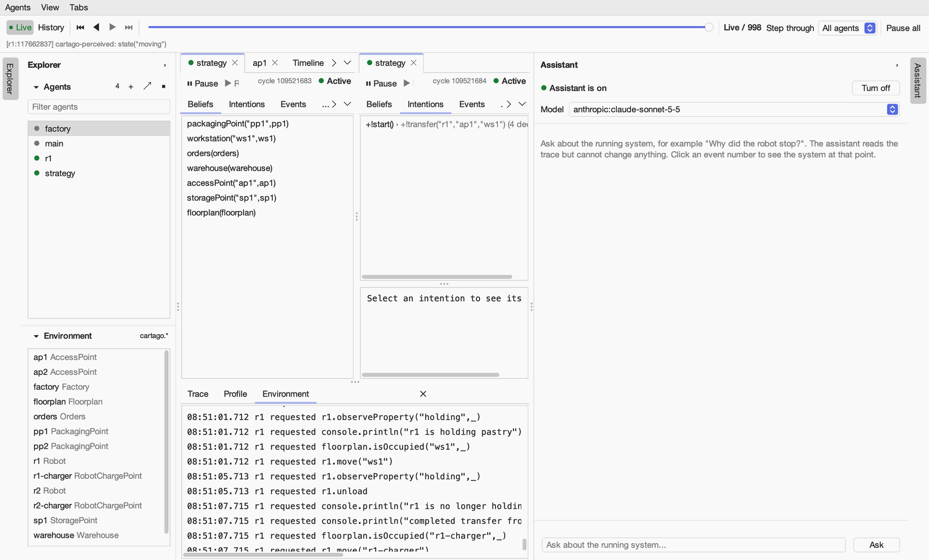Click the Ask button

click(x=877, y=545)
